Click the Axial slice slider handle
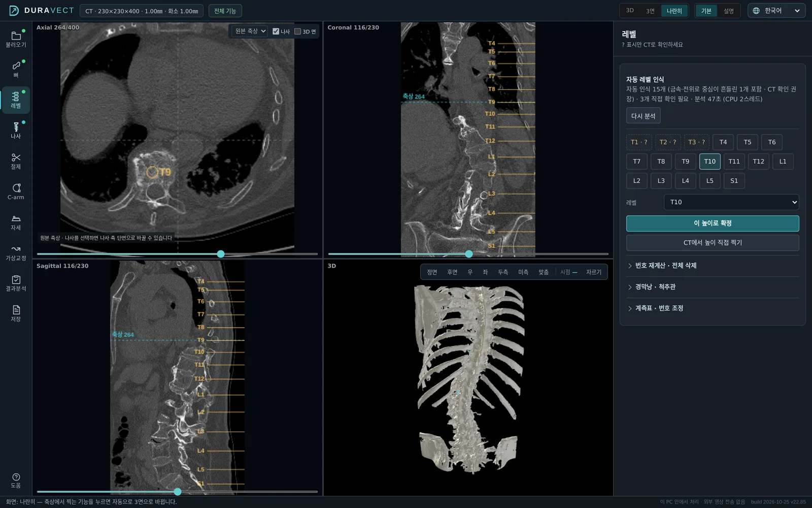This screenshot has height=508, width=812. click(221, 254)
